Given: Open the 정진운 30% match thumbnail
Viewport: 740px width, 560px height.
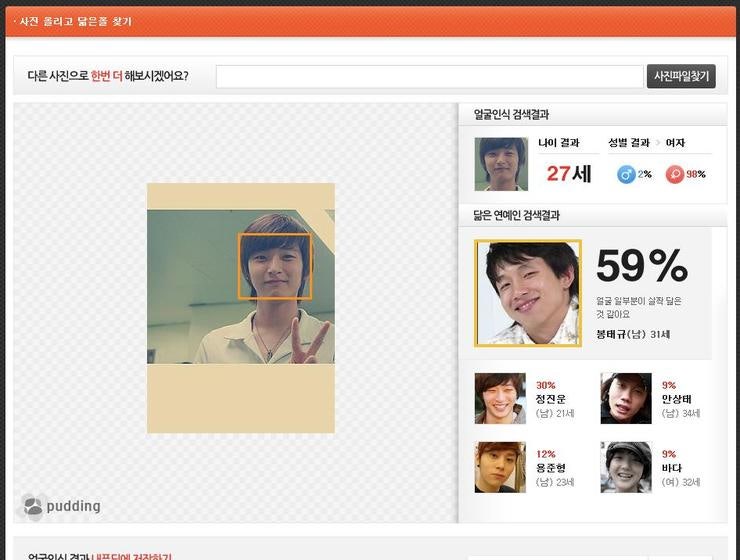Looking at the screenshot, I should pos(500,399).
